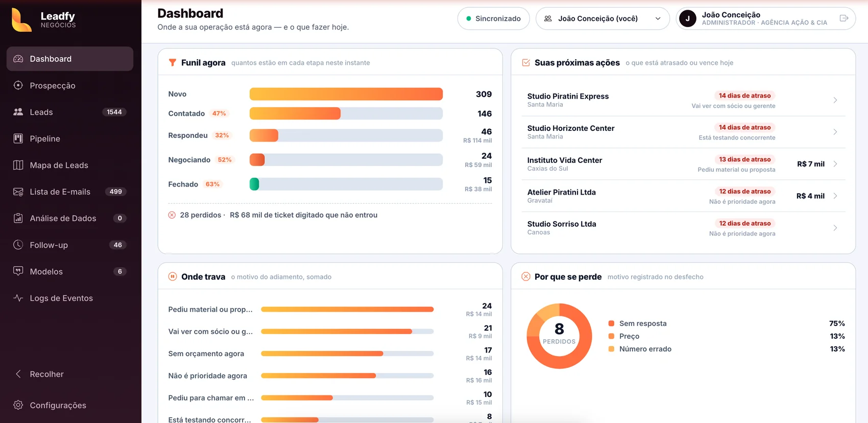
Task: Open the Studio Piratini Express lead
Action: tap(683, 100)
